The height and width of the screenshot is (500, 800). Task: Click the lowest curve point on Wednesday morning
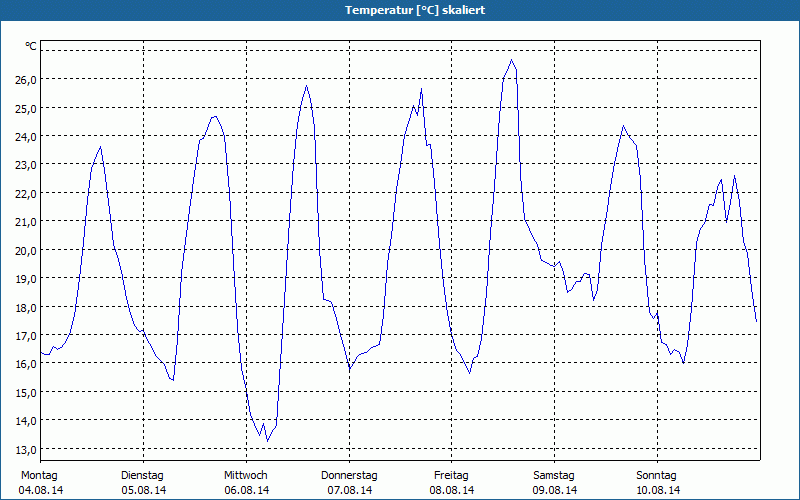267,440
